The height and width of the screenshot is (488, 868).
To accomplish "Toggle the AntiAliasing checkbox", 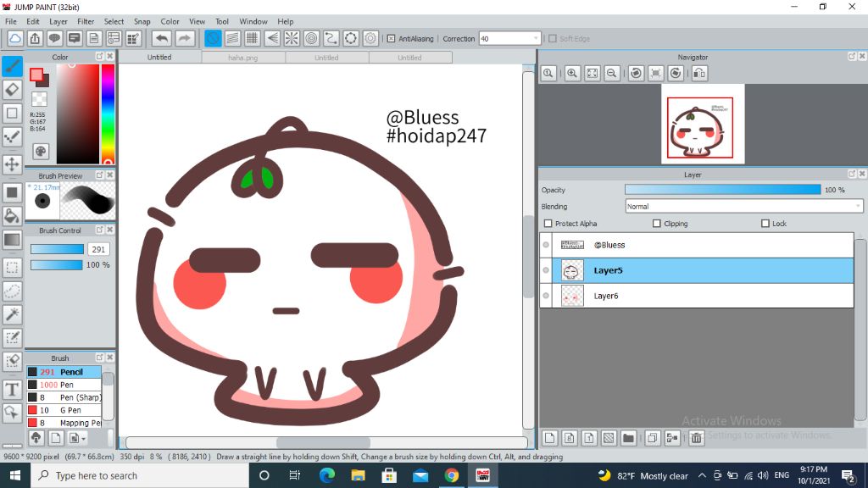I will point(391,39).
